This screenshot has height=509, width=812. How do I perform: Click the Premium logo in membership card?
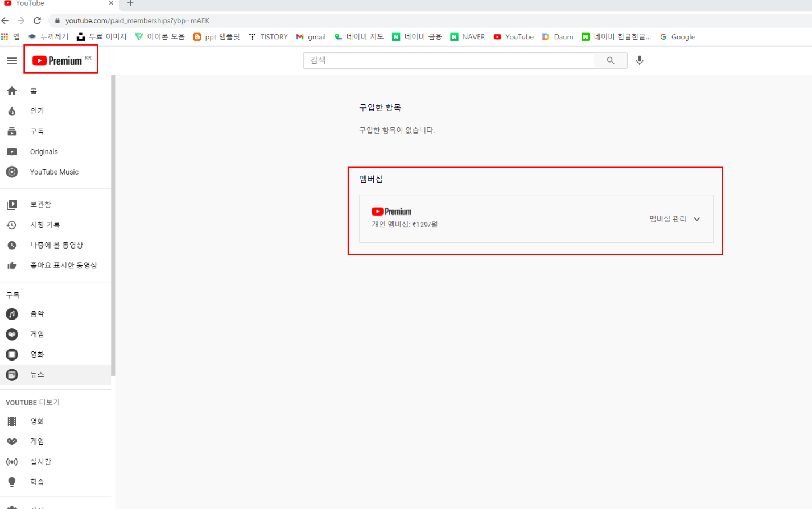click(391, 212)
